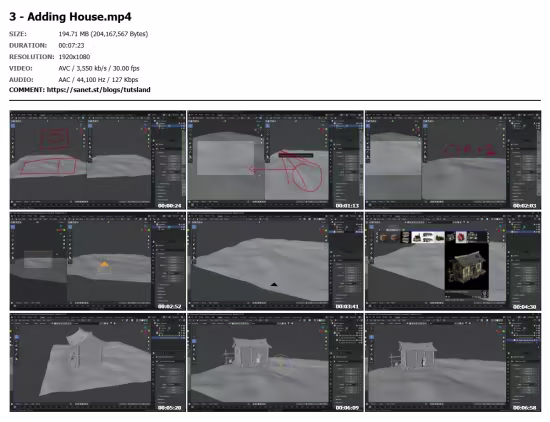The image size is (550, 422).
Task: Click the "VIDEO:" label
Action: tap(20, 68)
